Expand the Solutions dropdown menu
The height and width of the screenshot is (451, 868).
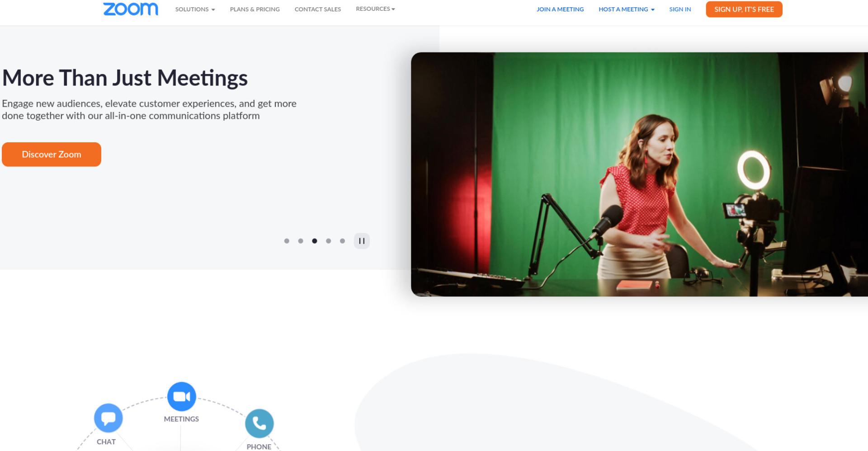click(x=195, y=9)
